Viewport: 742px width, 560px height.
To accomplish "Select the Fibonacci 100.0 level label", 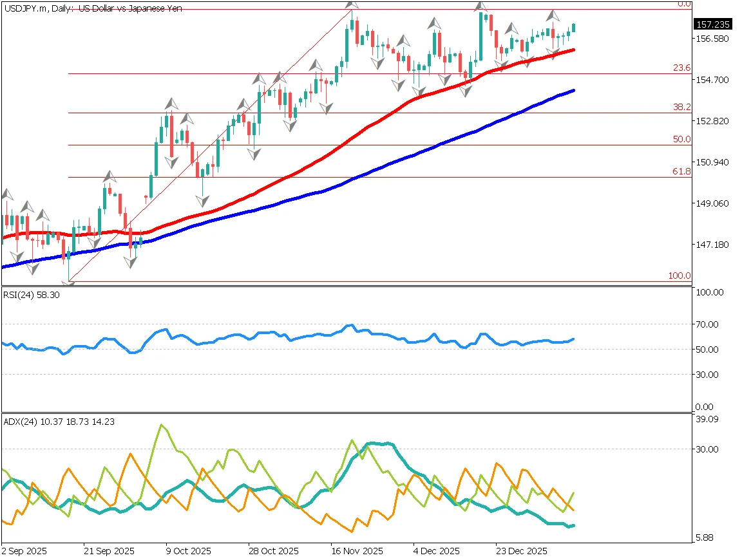I will point(680,275).
